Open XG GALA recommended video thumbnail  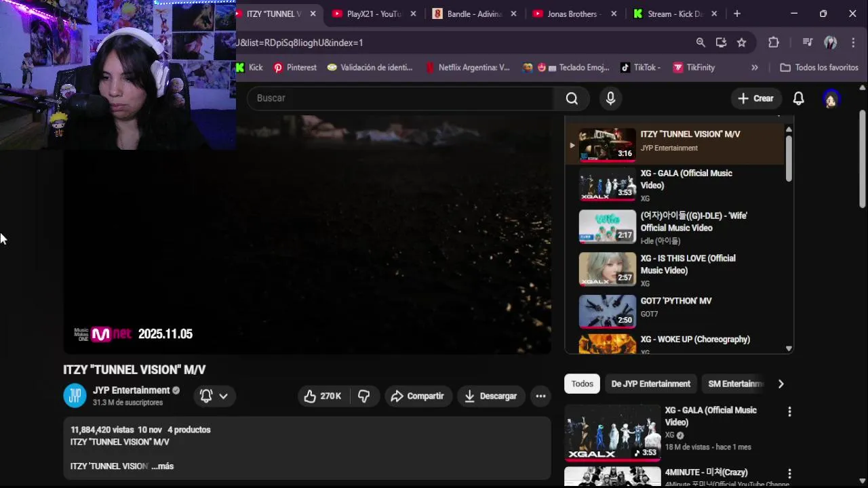[612, 432]
